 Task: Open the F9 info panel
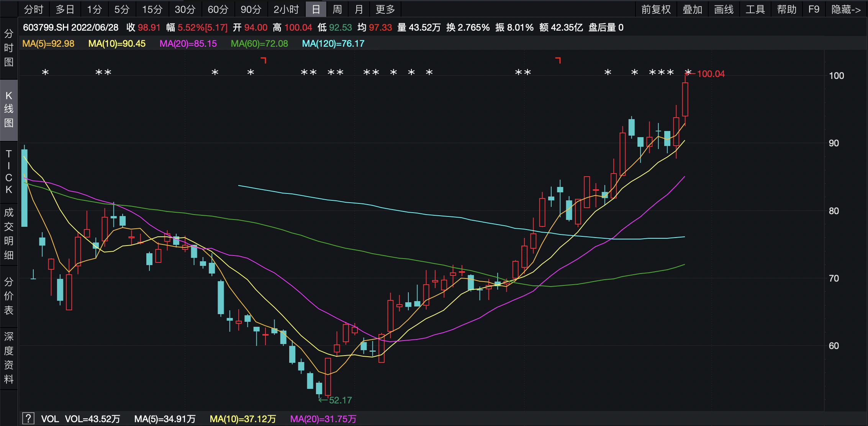814,9
